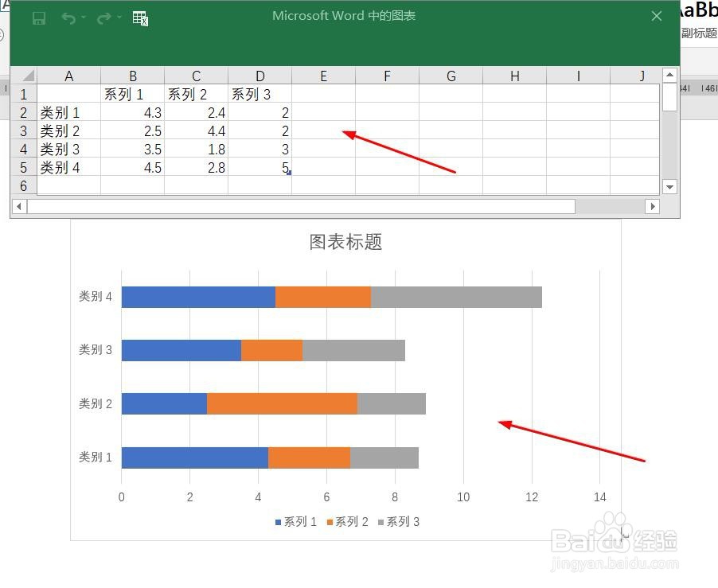Select column I header
This screenshot has width=718, height=588.
point(578,76)
